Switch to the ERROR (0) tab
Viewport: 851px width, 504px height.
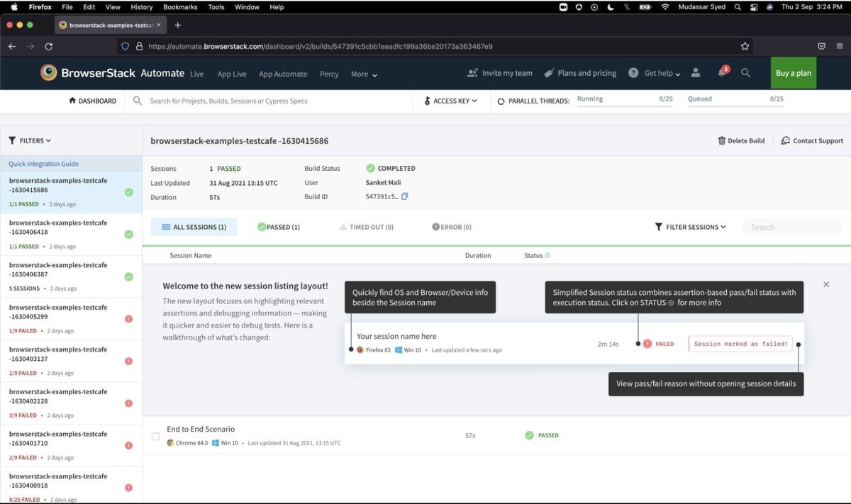(452, 227)
